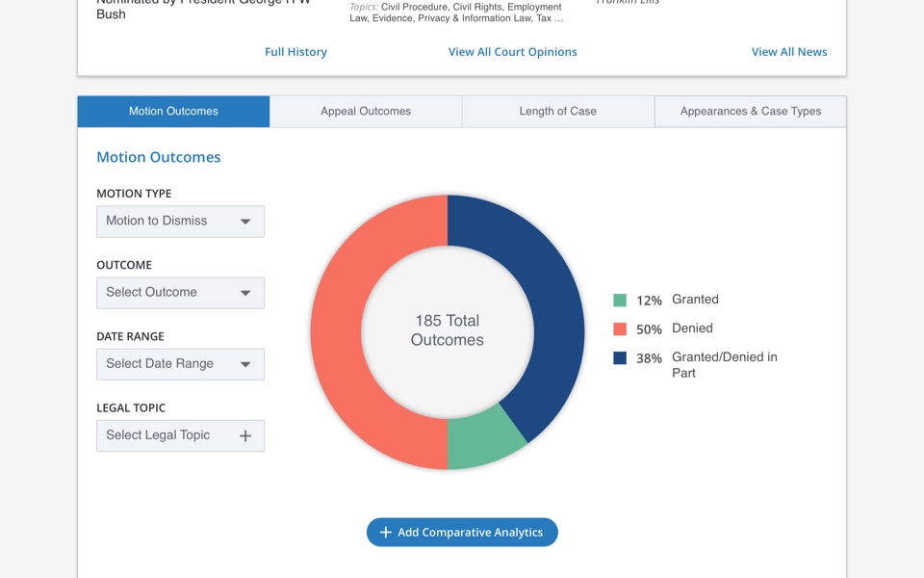Open the Length of Case tab
924x578 pixels.
pos(558,112)
